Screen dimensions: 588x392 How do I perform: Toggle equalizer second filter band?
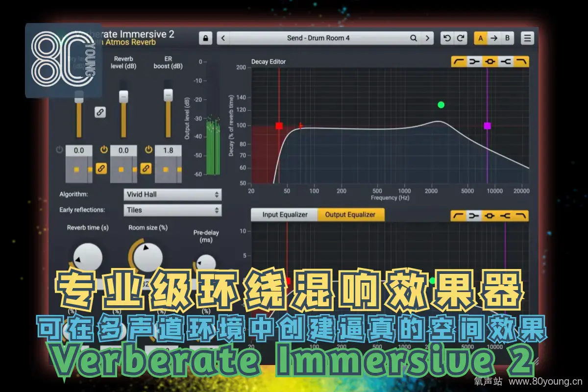pos(474,216)
